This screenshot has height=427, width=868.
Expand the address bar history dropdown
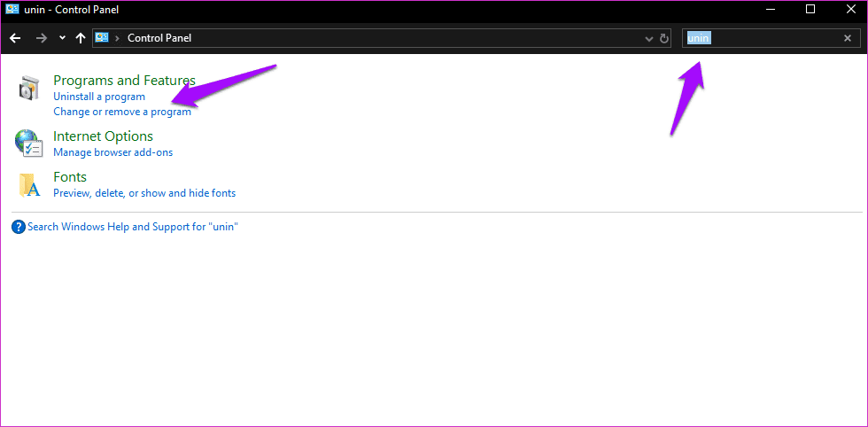click(x=649, y=38)
